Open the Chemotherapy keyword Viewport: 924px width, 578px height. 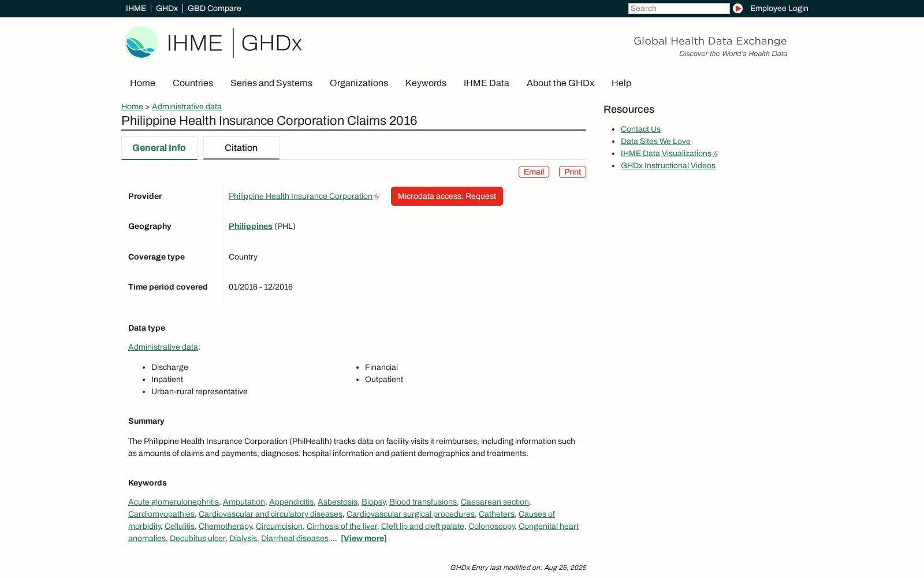[225, 527]
